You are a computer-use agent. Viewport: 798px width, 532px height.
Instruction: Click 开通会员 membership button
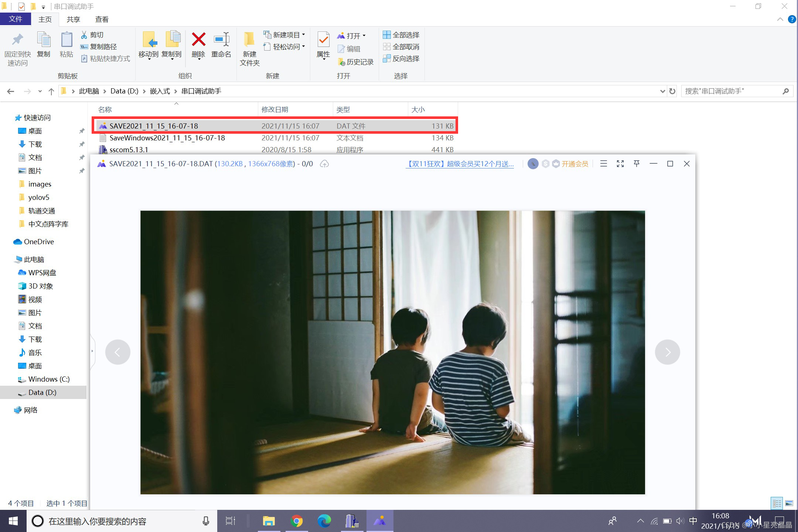574,164
